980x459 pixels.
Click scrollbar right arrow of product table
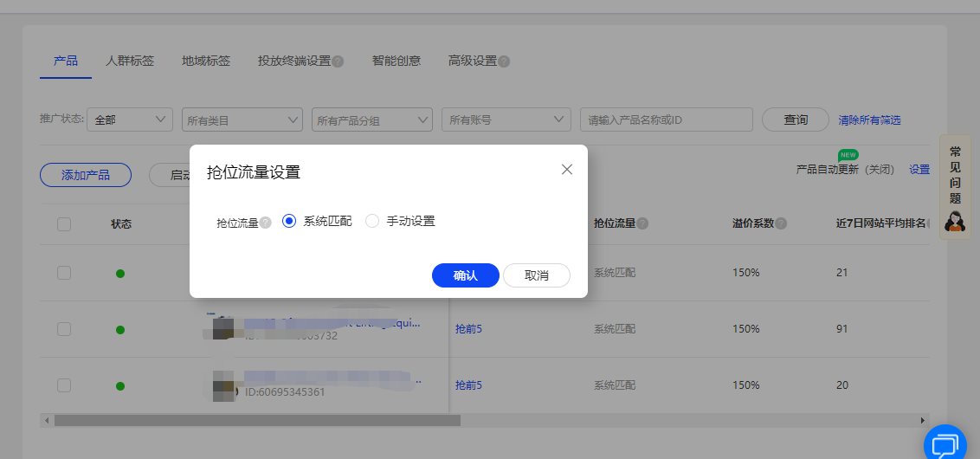pyautogui.click(x=922, y=420)
